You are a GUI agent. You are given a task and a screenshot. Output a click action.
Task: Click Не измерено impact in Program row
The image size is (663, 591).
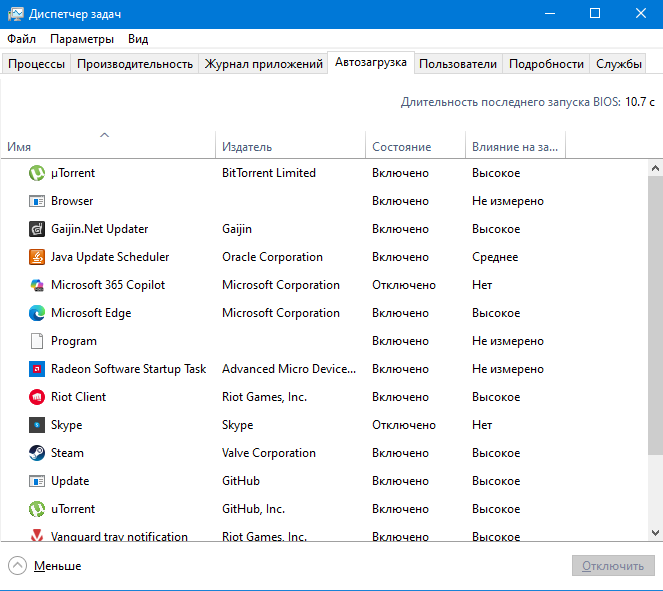click(x=508, y=341)
